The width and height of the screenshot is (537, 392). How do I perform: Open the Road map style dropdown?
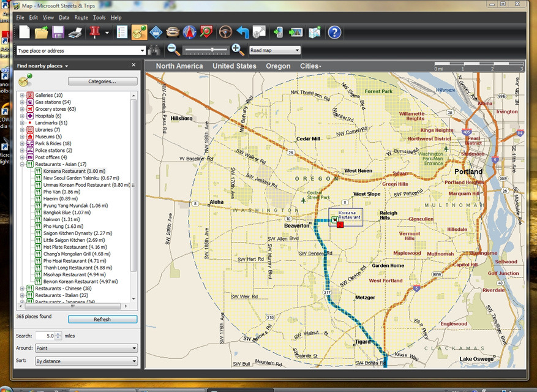[275, 50]
